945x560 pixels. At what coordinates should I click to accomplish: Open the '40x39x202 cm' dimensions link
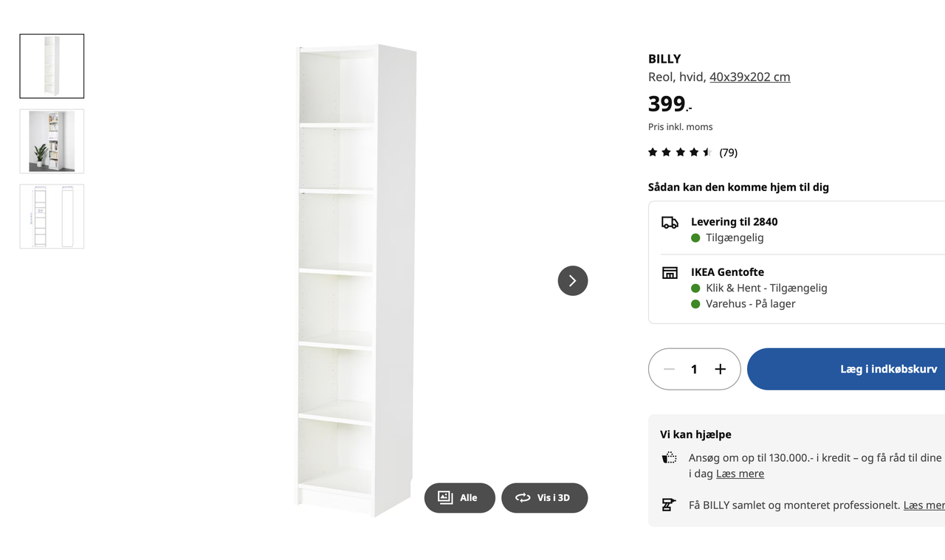[749, 77]
